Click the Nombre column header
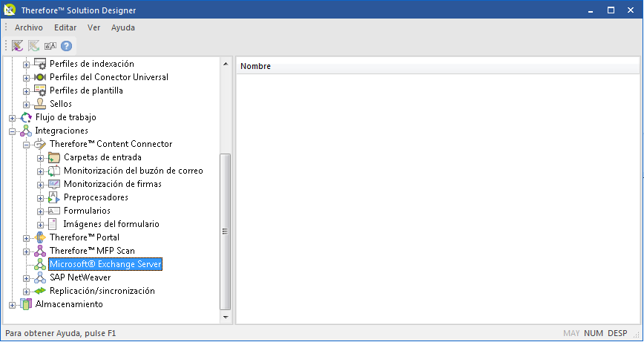The width and height of the screenshot is (644, 342). [x=438, y=66]
